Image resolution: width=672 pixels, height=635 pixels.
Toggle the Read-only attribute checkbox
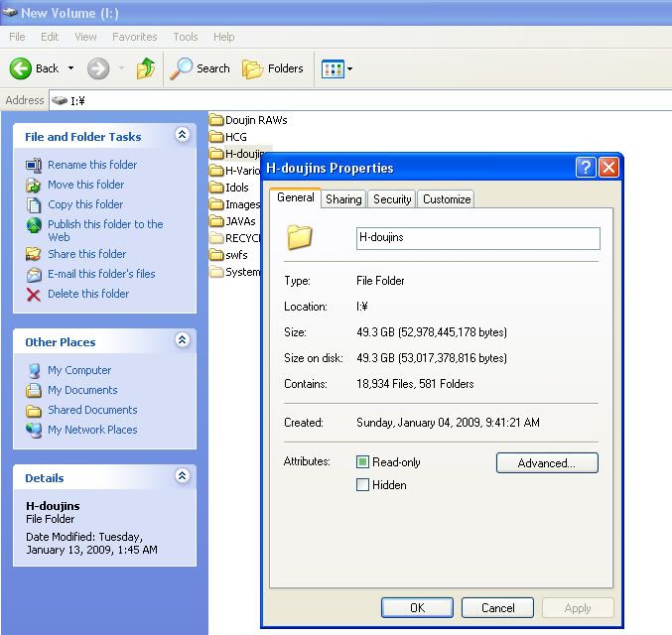point(363,462)
